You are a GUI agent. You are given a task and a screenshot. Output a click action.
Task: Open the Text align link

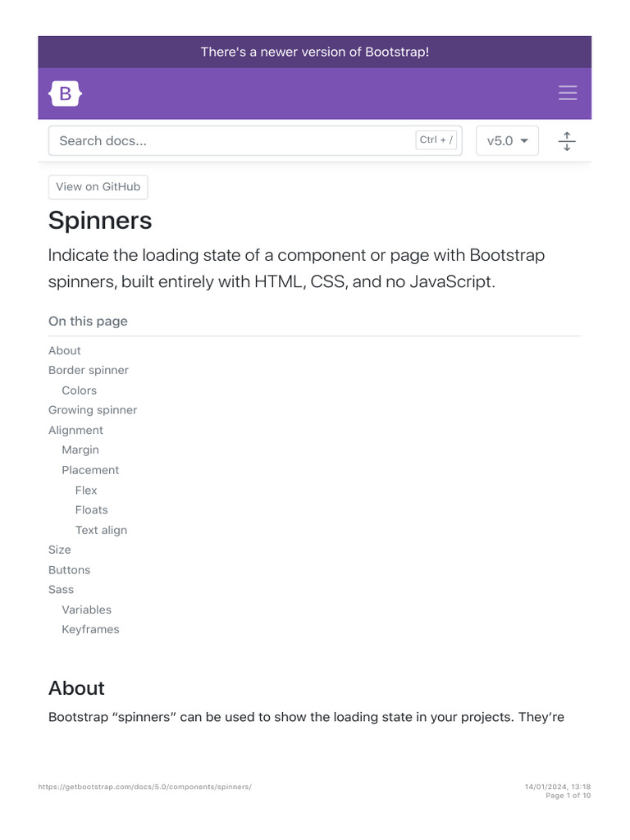[101, 530]
